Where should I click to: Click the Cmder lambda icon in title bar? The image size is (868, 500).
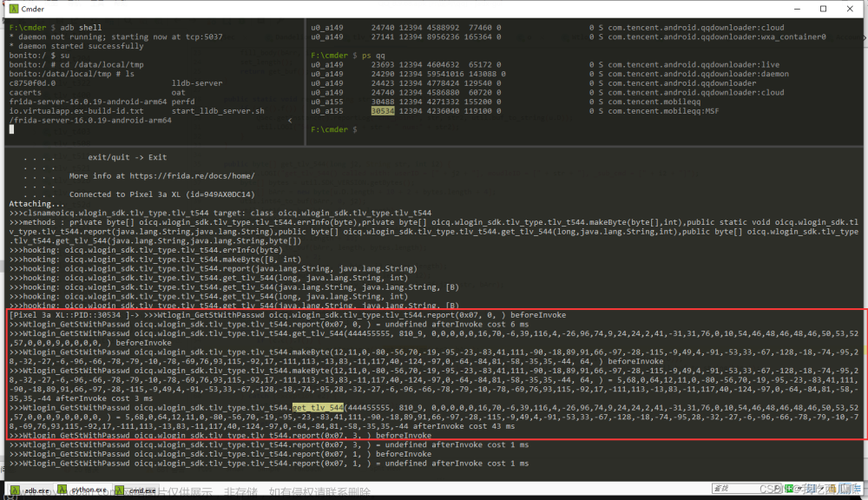click(x=14, y=9)
